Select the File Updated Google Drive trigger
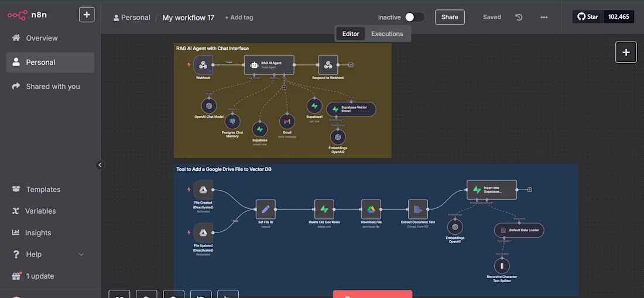This screenshot has width=644, height=298. 203,233
